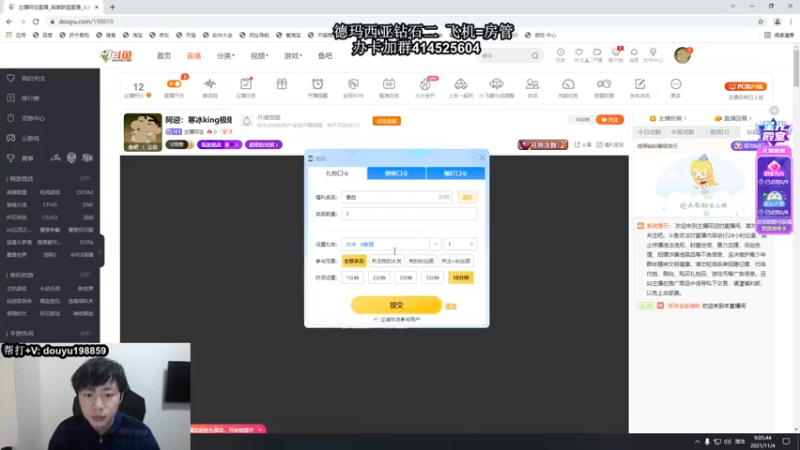Open the ranking list icon in sidebar
Image resolution: width=800 pixels, height=450 pixels.
11,98
